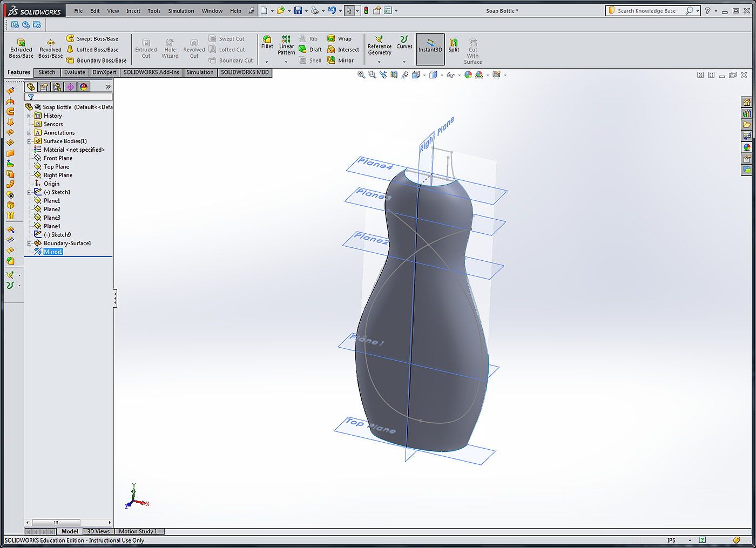Viewport: 756px width, 548px height.
Task: Open the Insert menu
Action: [133, 11]
